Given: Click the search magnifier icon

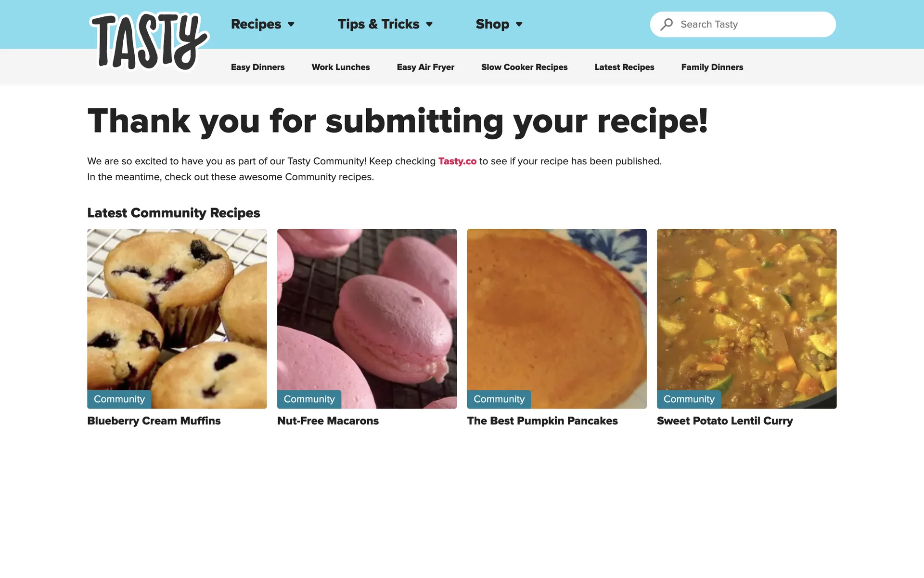Looking at the screenshot, I should click(x=667, y=24).
